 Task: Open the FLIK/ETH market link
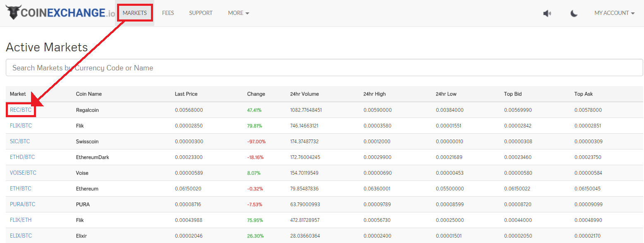(x=21, y=220)
